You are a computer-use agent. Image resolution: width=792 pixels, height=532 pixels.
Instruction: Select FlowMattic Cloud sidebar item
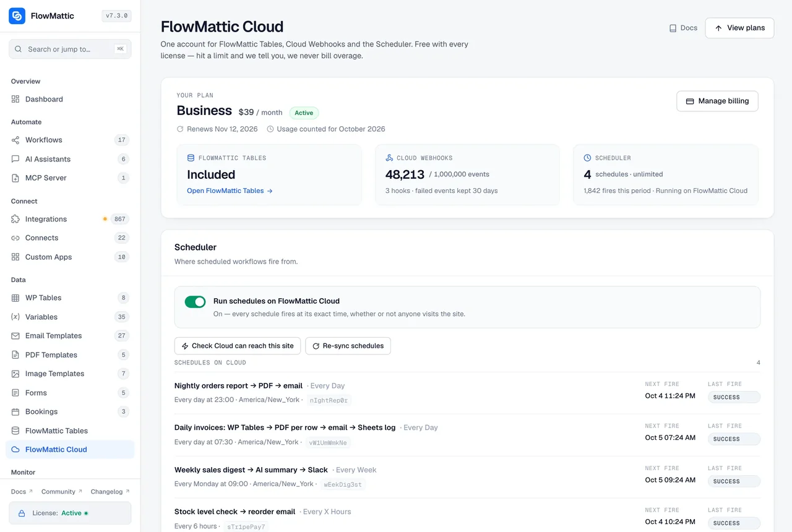70,450
